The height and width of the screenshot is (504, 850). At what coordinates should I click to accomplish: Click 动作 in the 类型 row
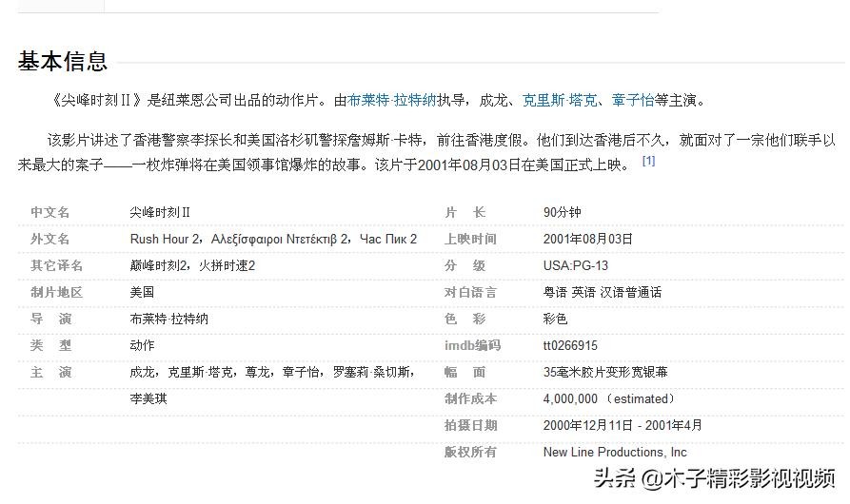click(x=142, y=345)
